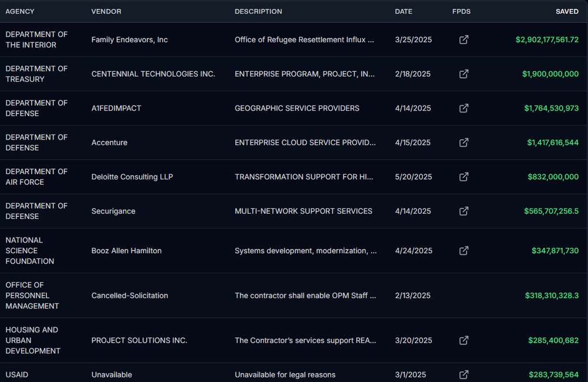Viewport: 588px width, 382px height.
Task: Click the $2,902,177,561.72 saved amount
Action: (x=547, y=40)
